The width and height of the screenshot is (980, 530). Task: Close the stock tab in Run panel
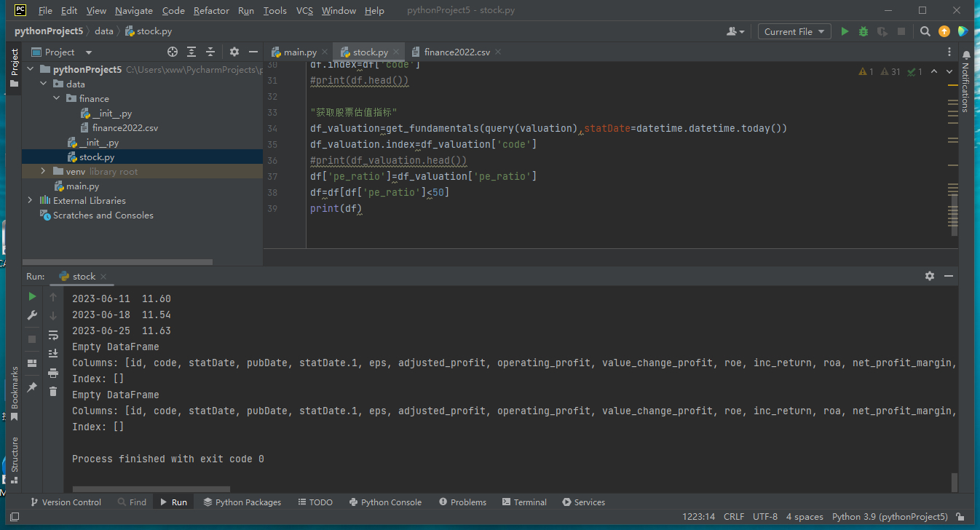pos(103,277)
